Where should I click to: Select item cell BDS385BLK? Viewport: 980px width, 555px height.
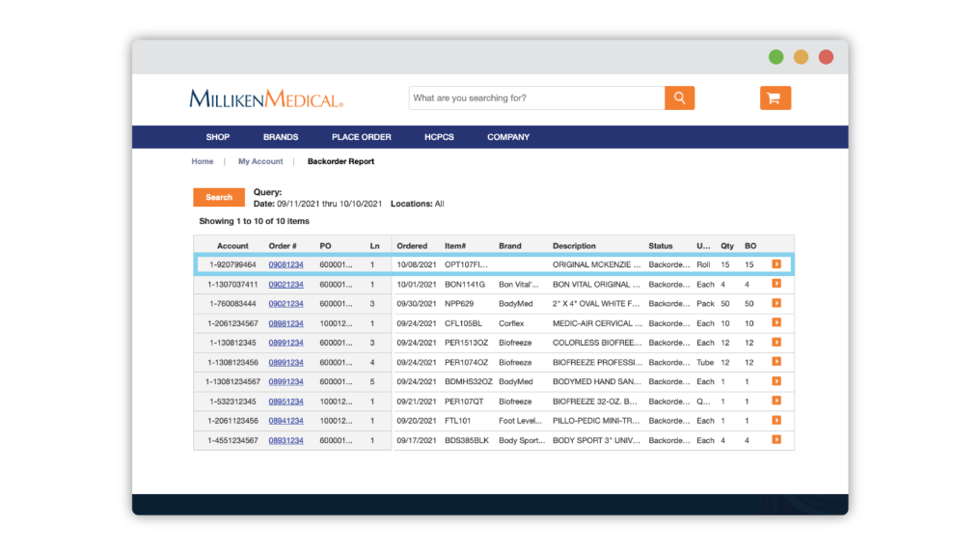click(466, 440)
